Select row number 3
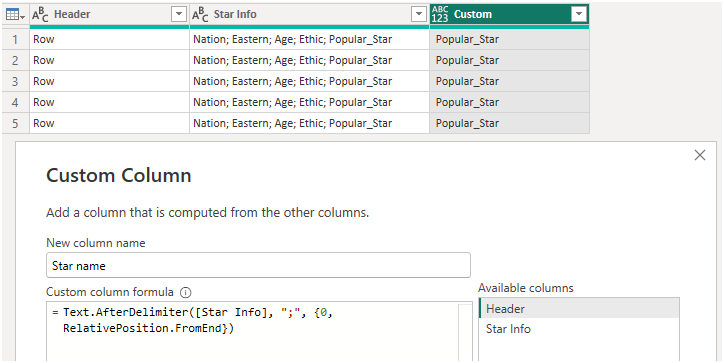 (15, 81)
